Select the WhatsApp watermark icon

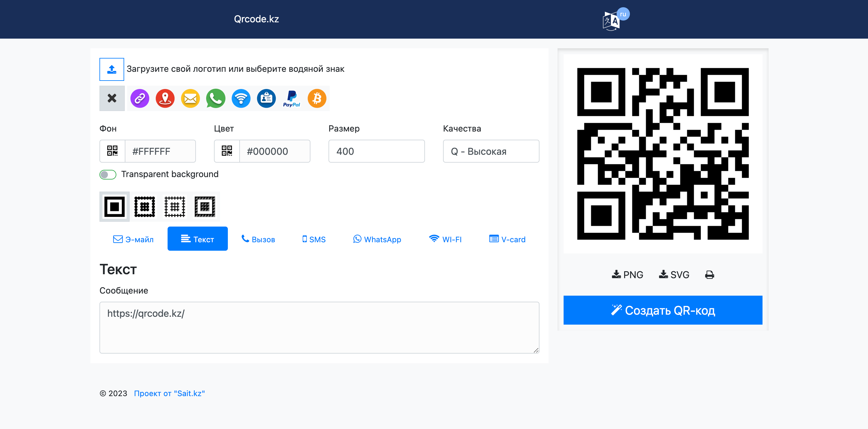click(x=216, y=98)
